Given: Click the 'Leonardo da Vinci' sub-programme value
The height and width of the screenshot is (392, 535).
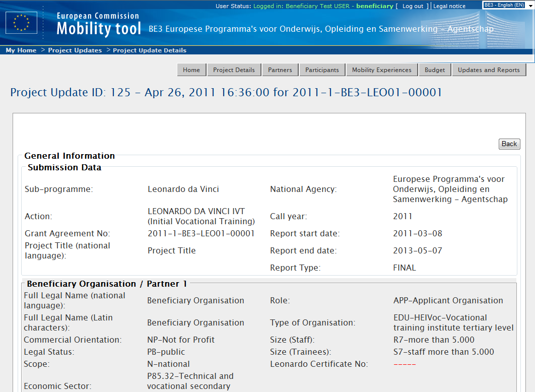Looking at the screenshot, I should pyautogui.click(x=183, y=189).
